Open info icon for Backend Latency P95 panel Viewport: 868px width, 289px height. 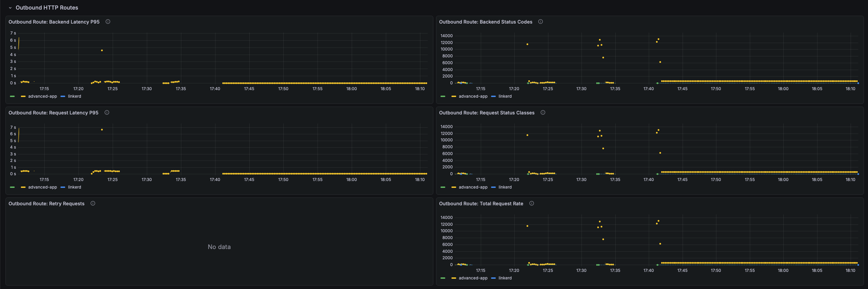click(x=108, y=22)
